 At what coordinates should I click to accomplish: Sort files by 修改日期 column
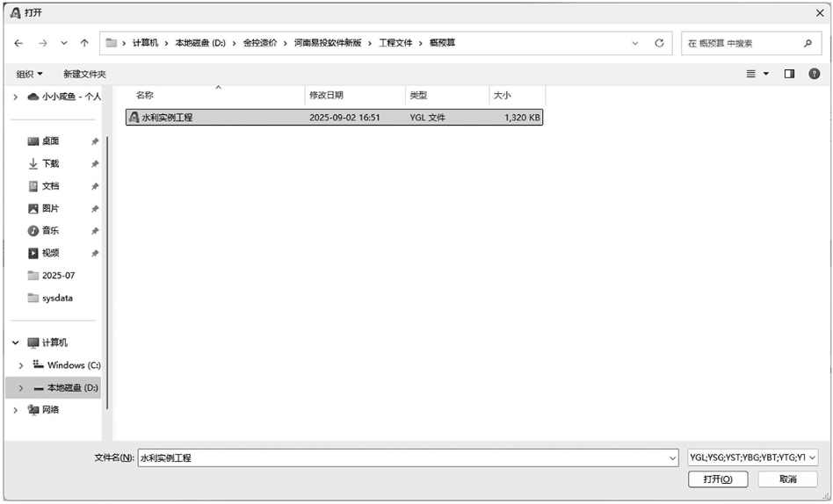tap(326, 95)
